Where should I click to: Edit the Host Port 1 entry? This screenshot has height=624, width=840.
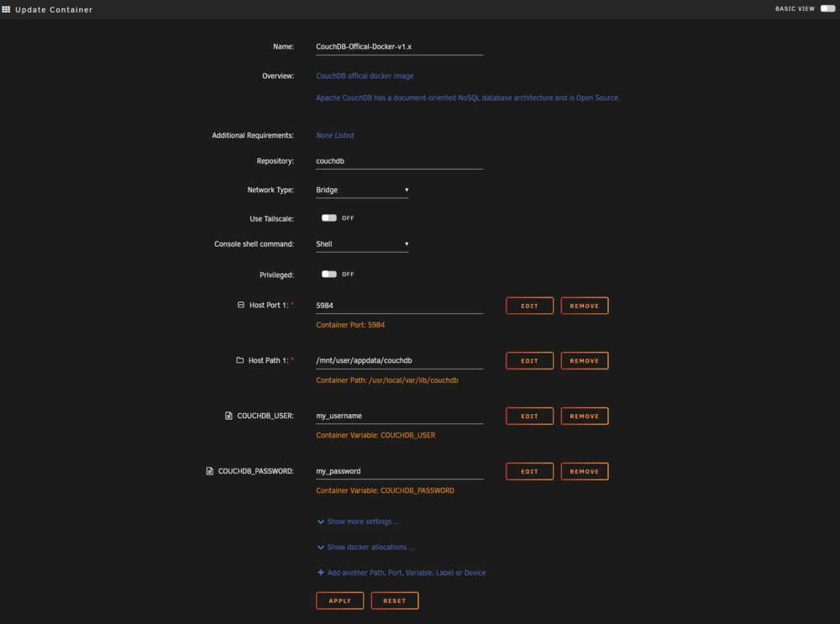tap(529, 306)
